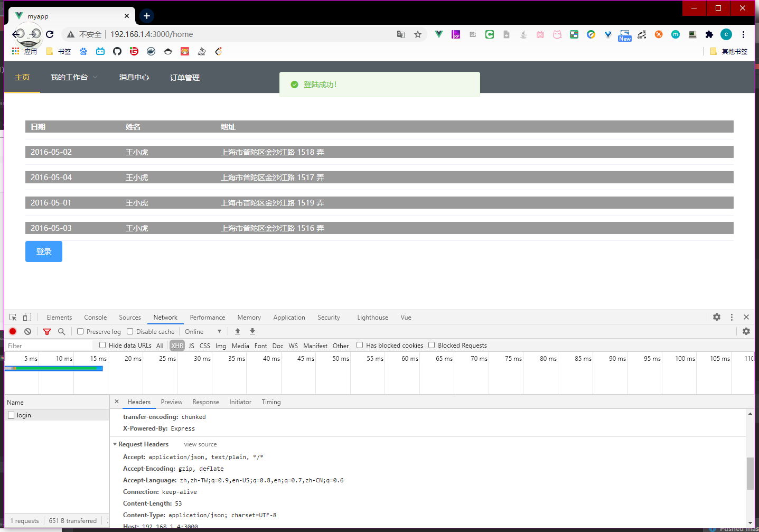This screenshot has height=532, width=759.
Task: Enable the Preserve log checkbox
Action: click(x=80, y=332)
